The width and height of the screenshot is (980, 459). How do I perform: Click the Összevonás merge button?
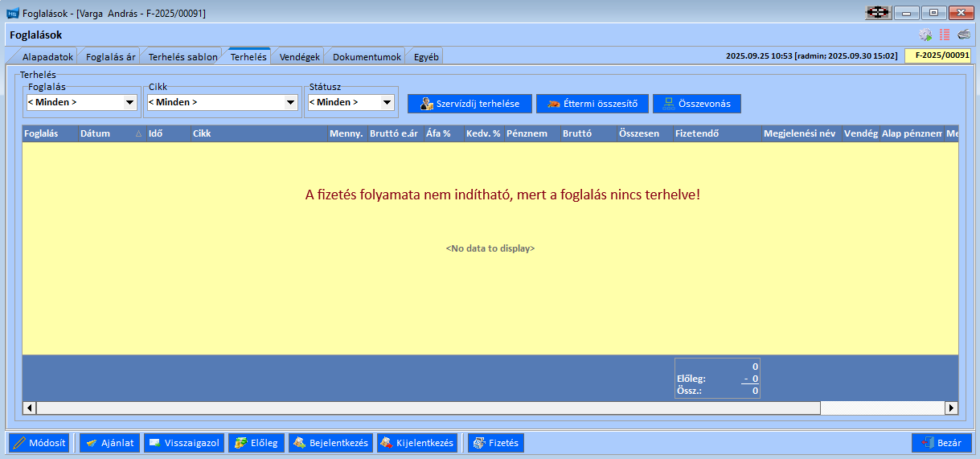(696, 104)
